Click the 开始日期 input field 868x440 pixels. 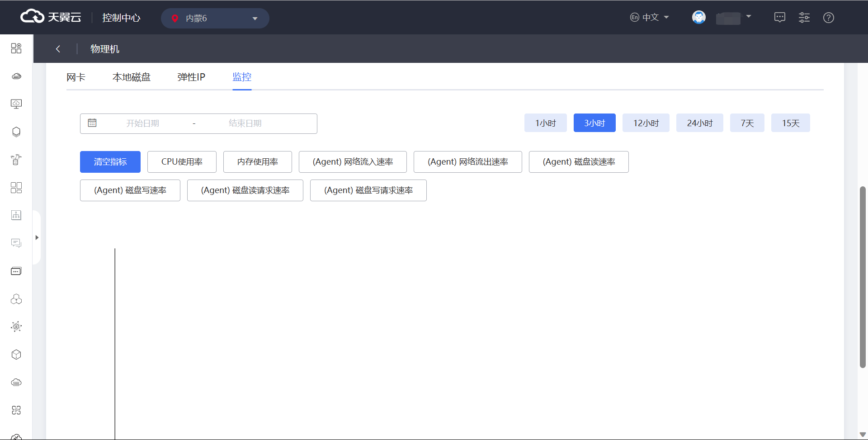tap(142, 123)
